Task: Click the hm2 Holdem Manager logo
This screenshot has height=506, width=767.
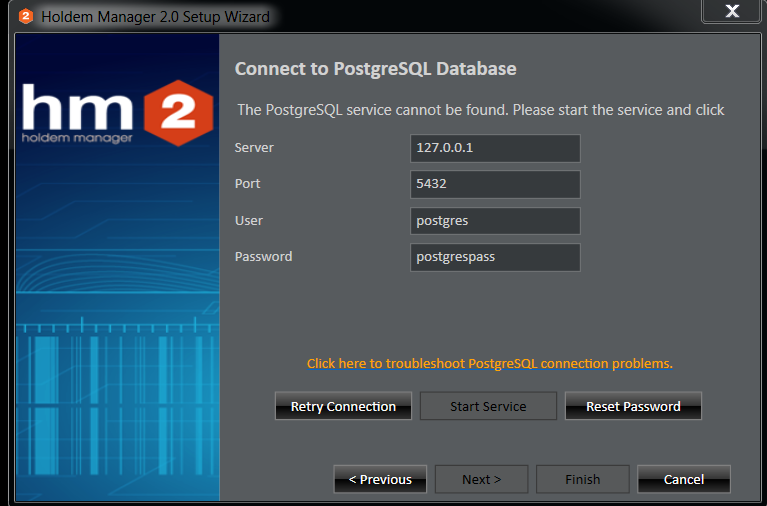Action: [118, 114]
